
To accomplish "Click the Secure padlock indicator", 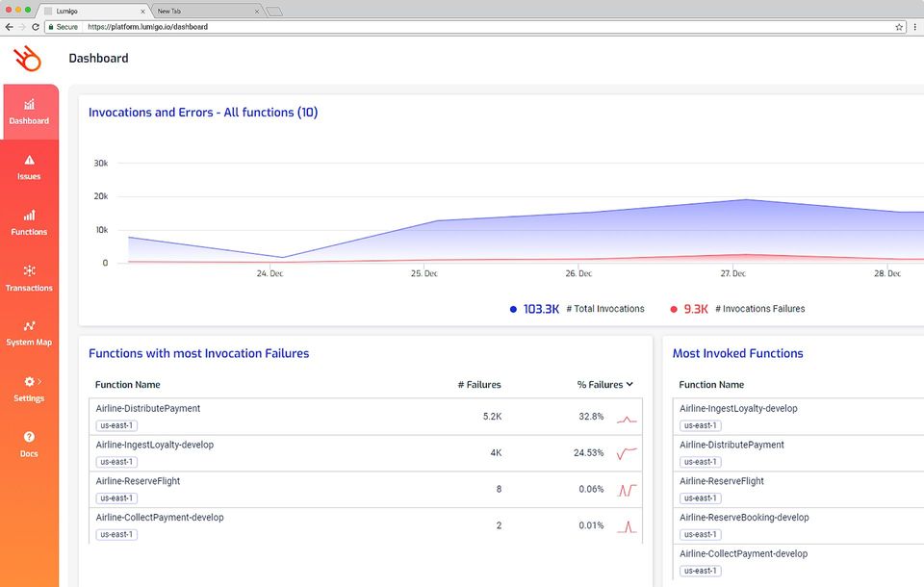I will click(x=64, y=27).
